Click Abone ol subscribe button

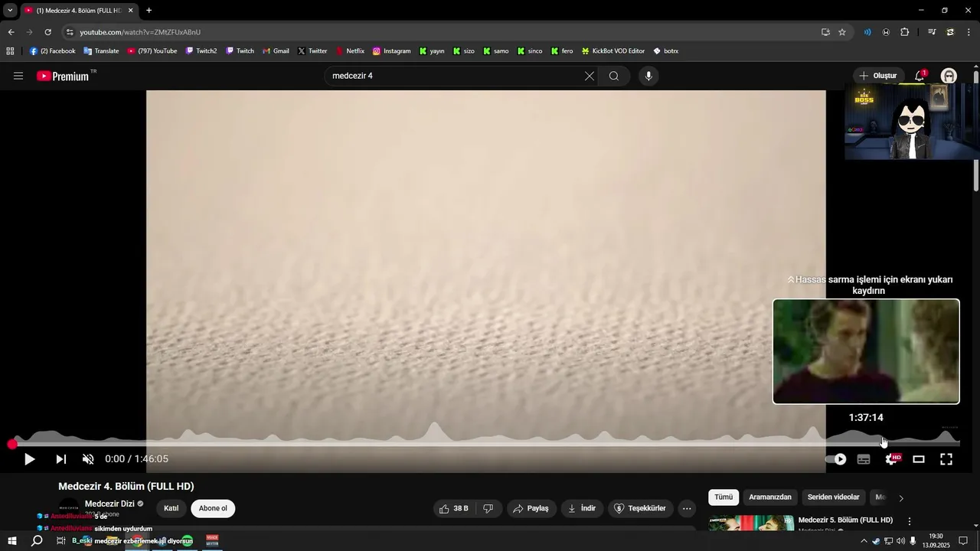coord(213,508)
